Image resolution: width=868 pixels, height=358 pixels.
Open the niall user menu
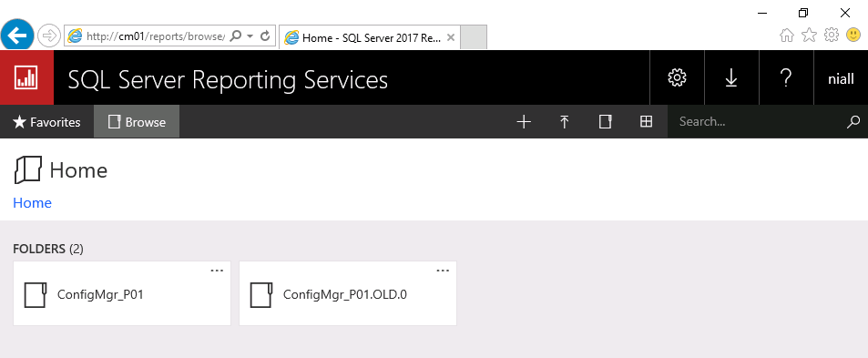click(x=841, y=78)
